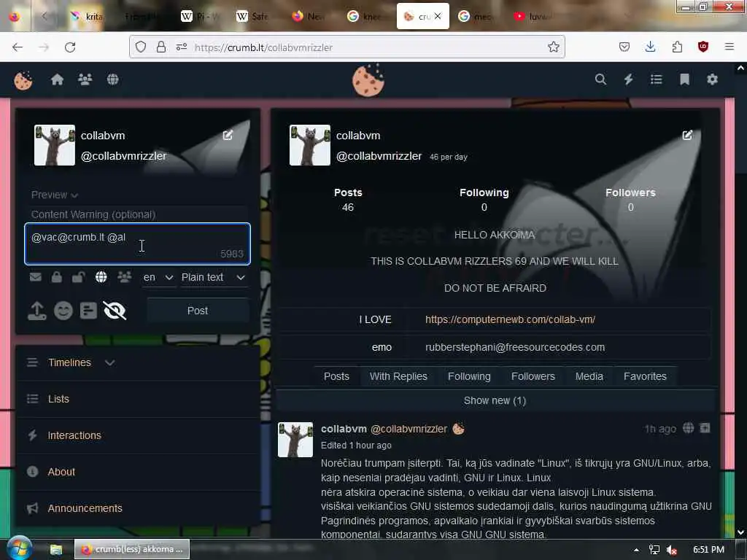
Task: Open the federated globe icon in navbar
Action: (113, 79)
